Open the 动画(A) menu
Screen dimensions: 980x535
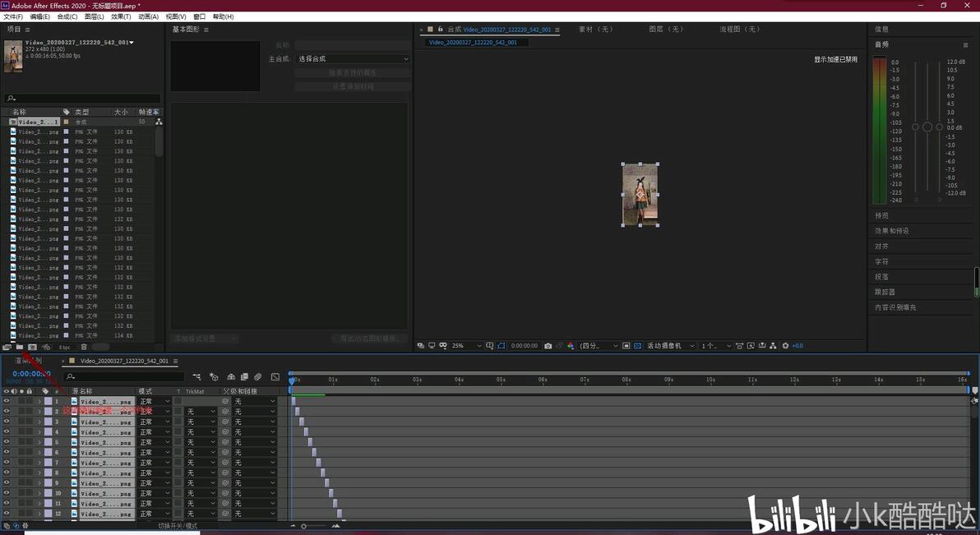pyautogui.click(x=148, y=17)
